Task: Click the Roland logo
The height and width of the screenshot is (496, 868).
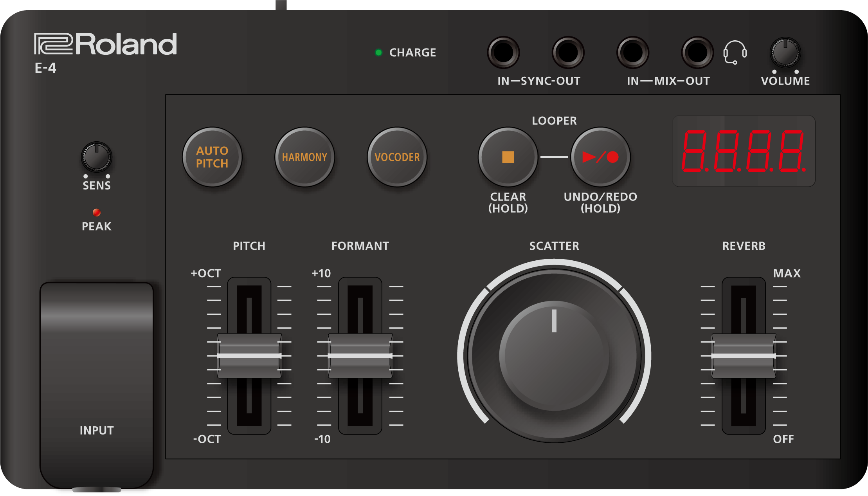Action: (x=106, y=44)
